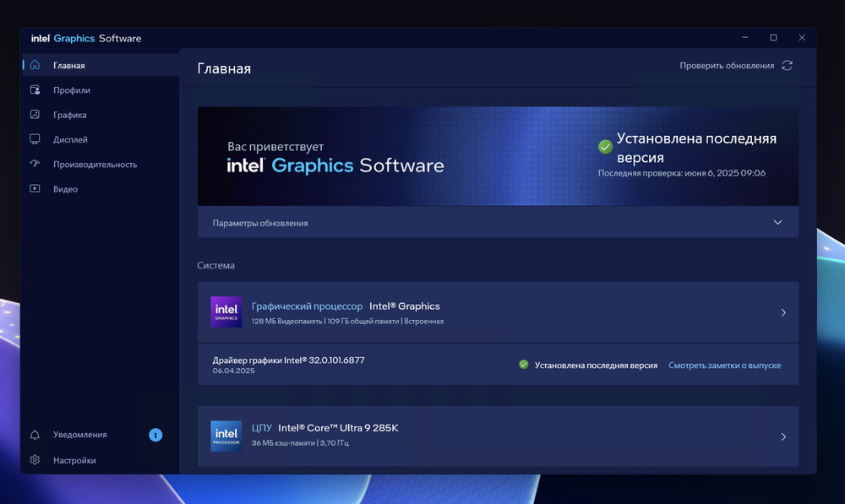Screen dimensions: 845x504
Task: Click the Home icon in sidebar
Action: [35, 65]
